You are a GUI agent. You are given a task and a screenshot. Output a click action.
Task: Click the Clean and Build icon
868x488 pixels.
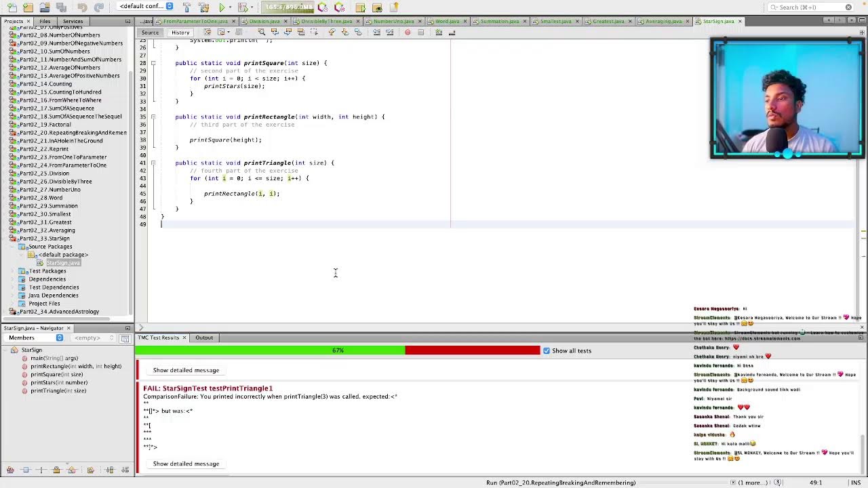(x=203, y=7)
